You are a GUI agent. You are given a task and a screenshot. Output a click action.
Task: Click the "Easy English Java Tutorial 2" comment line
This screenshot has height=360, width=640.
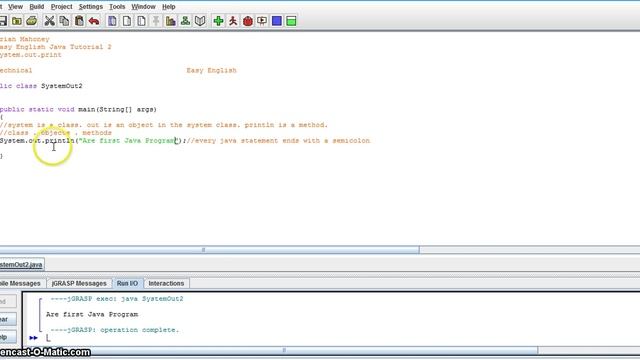pos(56,47)
